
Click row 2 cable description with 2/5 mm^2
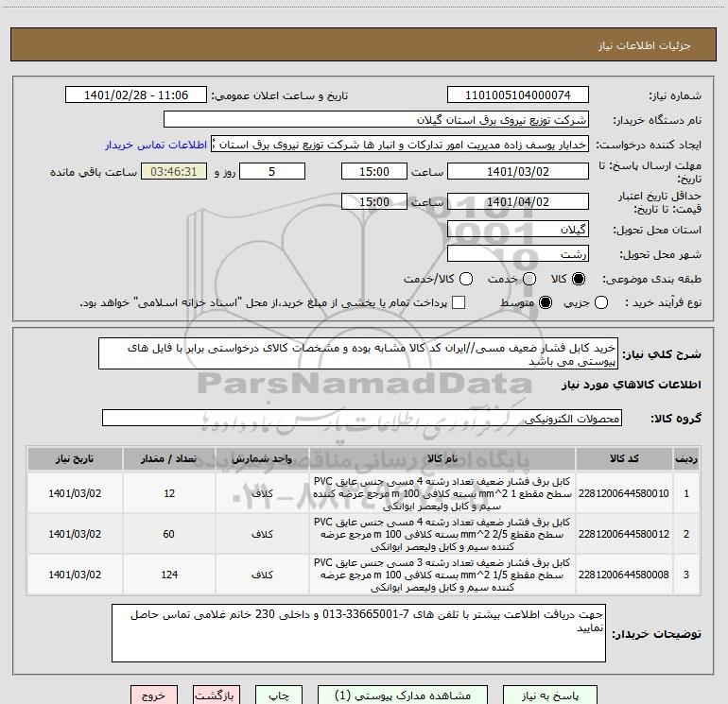[x=442, y=534]
